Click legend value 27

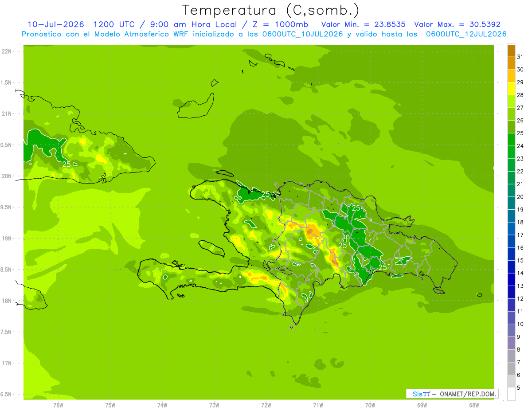pyautogui.click(x=520, y=107)
